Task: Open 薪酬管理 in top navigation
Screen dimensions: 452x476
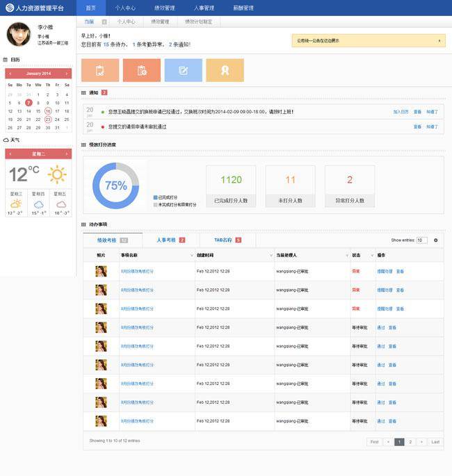Action: 243,8
